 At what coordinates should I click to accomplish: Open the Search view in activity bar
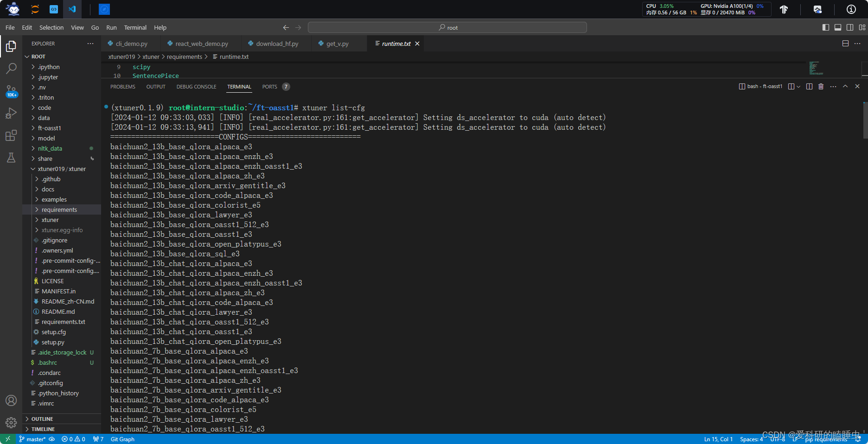(x=11, y=69)
